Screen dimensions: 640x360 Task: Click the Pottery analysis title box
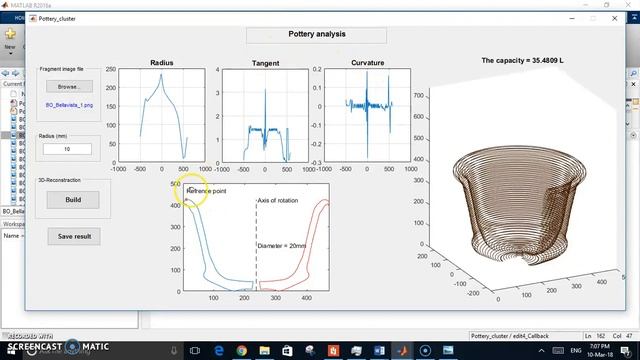(x=316, y=35)
